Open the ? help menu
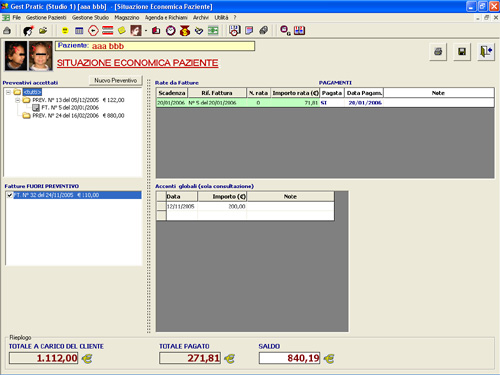500x375 pixels. tap(235, 18)
